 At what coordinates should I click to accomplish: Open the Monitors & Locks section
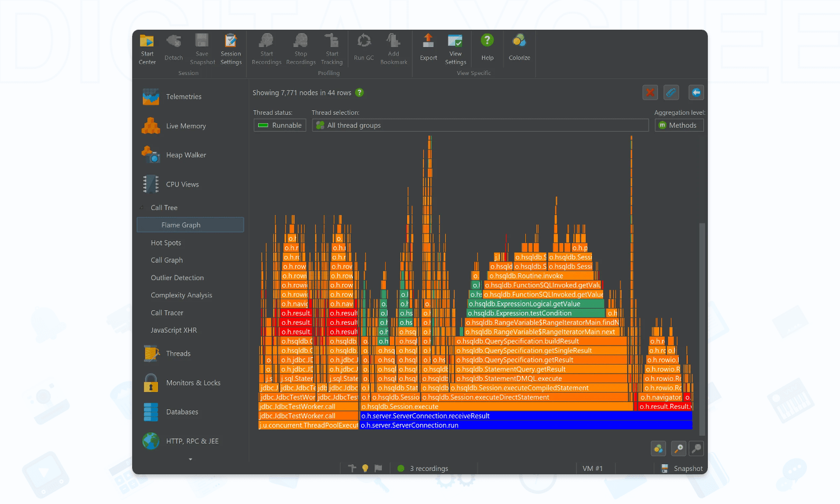click(190, 383)
